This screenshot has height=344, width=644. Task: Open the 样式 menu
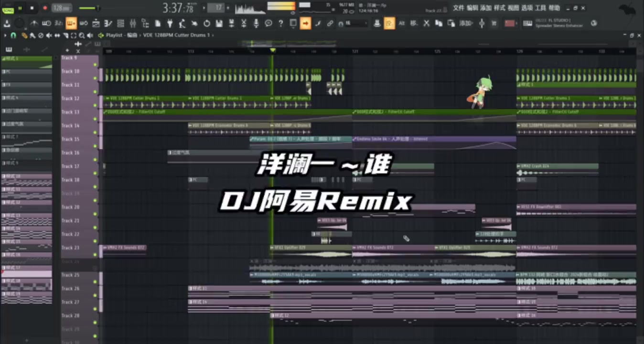click(x=499, y=8)
